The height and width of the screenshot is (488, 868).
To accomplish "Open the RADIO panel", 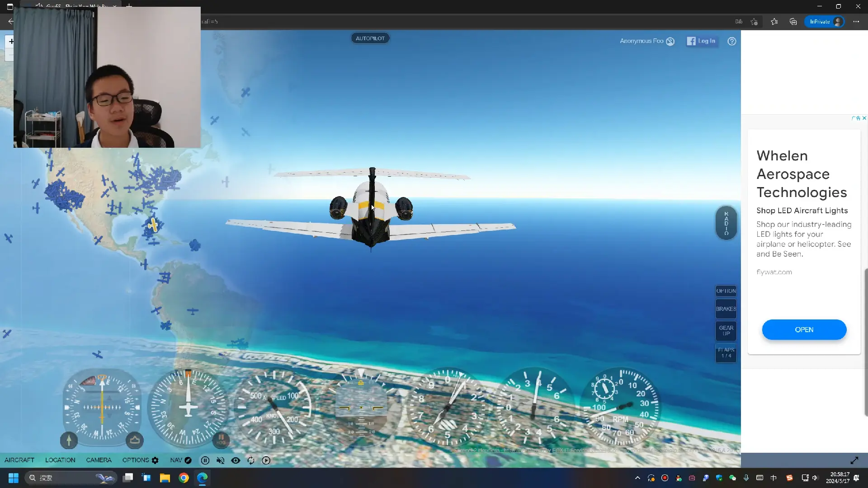I will point(726,223).
